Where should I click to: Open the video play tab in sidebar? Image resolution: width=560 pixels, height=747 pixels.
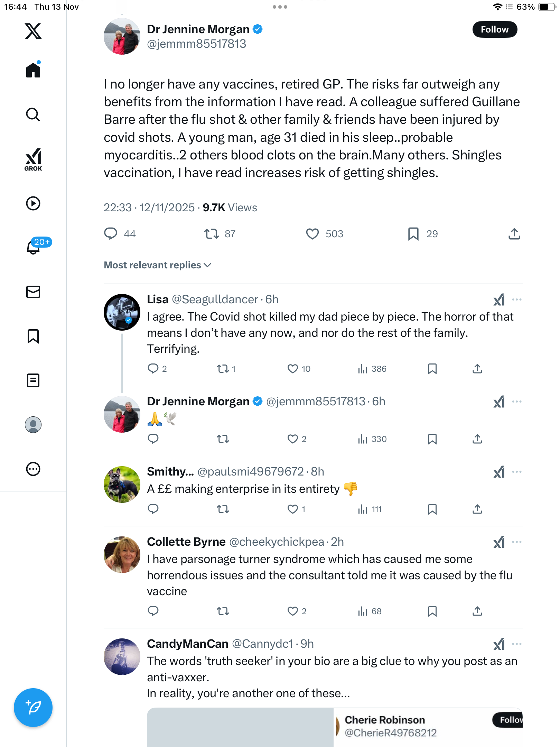(x=33, y=203)
